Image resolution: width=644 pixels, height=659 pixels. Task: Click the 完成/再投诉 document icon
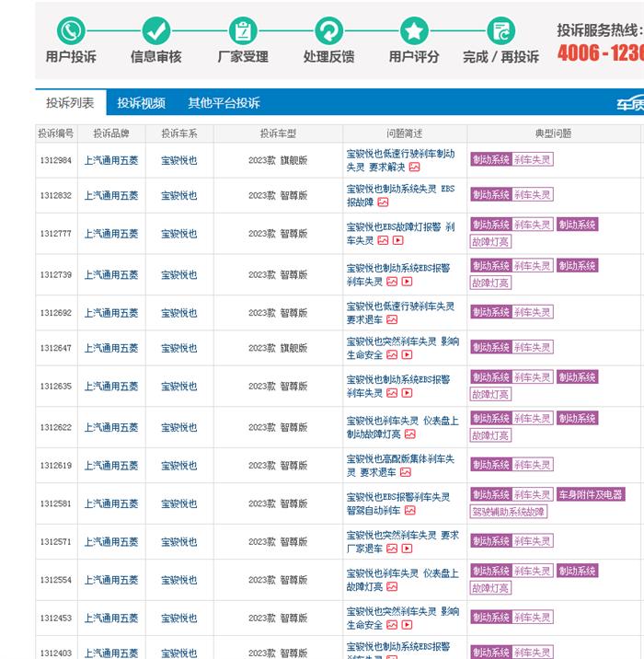point(500,30)
